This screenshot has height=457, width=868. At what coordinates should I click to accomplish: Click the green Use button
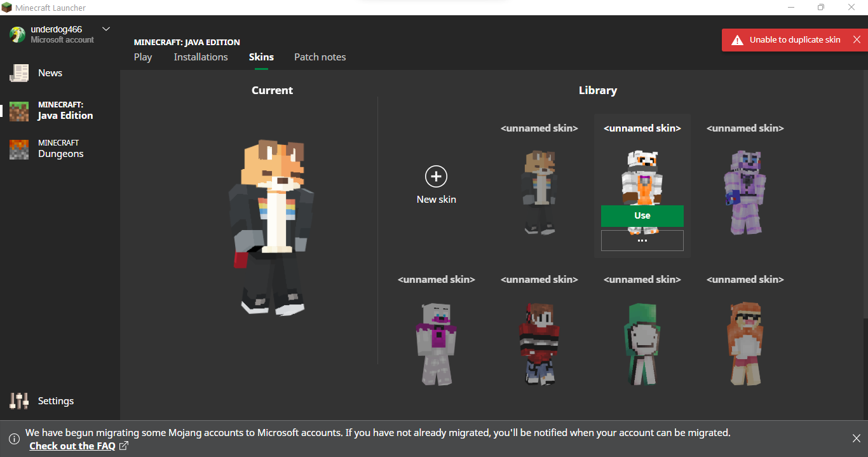point(642,215)
